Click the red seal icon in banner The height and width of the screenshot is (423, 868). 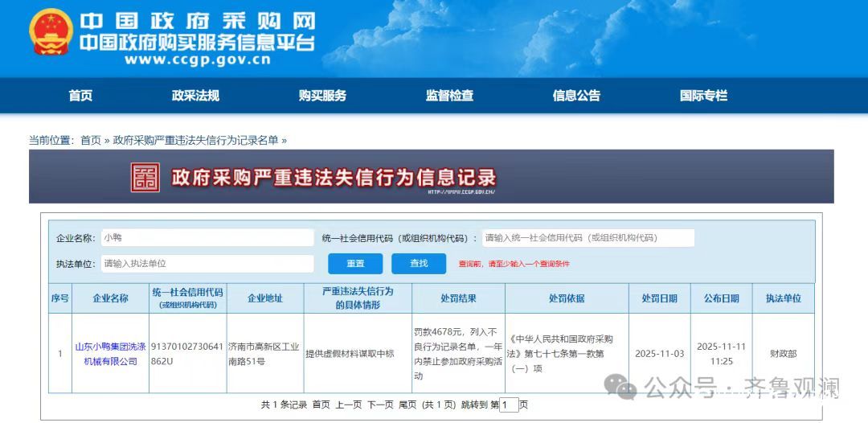click(145, 177)
